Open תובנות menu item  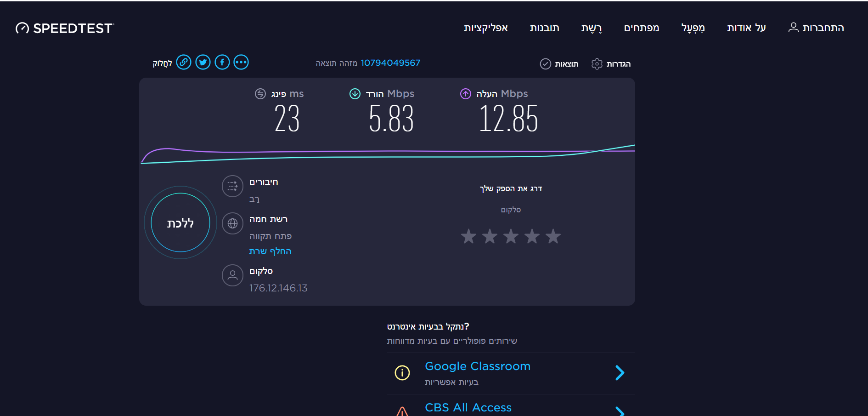click(x=545, y=28)
